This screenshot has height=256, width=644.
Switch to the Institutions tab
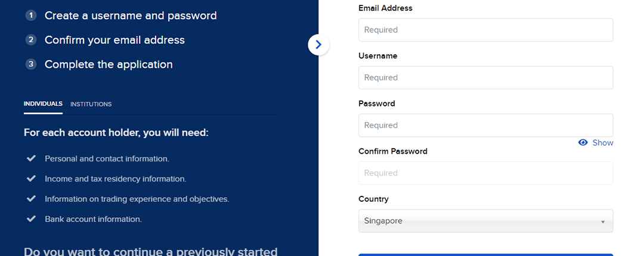(91, 104)
